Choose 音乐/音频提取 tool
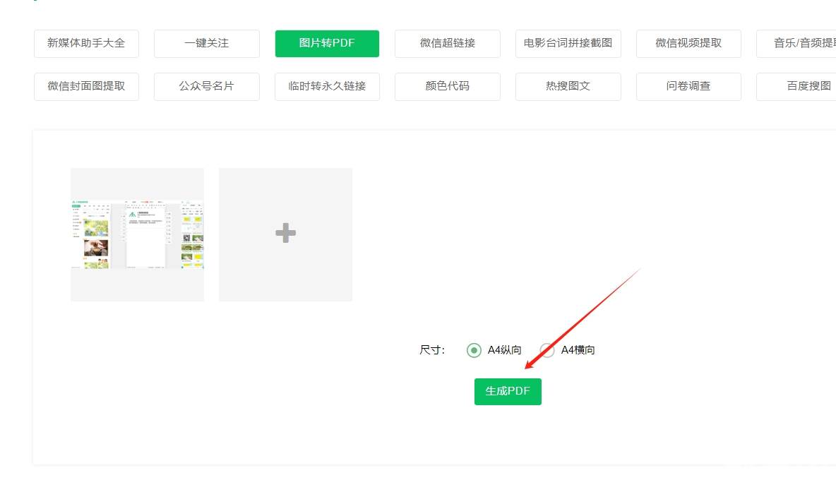 (798, 43)
